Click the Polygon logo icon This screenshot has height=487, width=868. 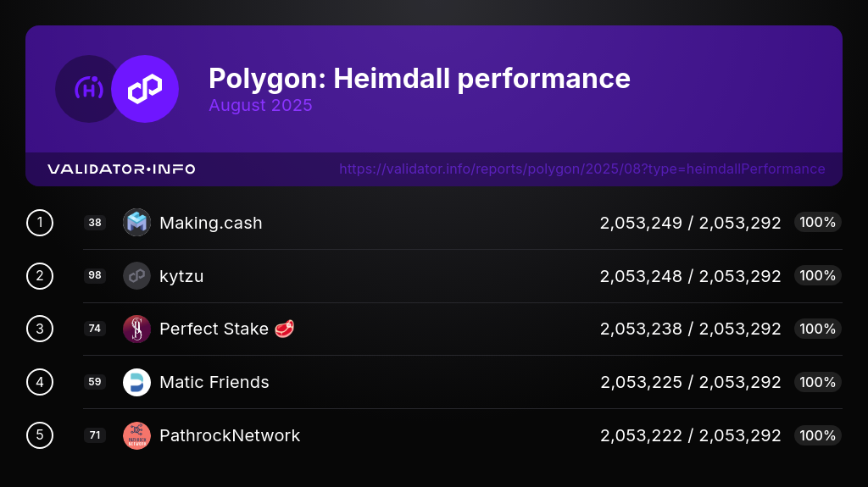tap(145, 89)
